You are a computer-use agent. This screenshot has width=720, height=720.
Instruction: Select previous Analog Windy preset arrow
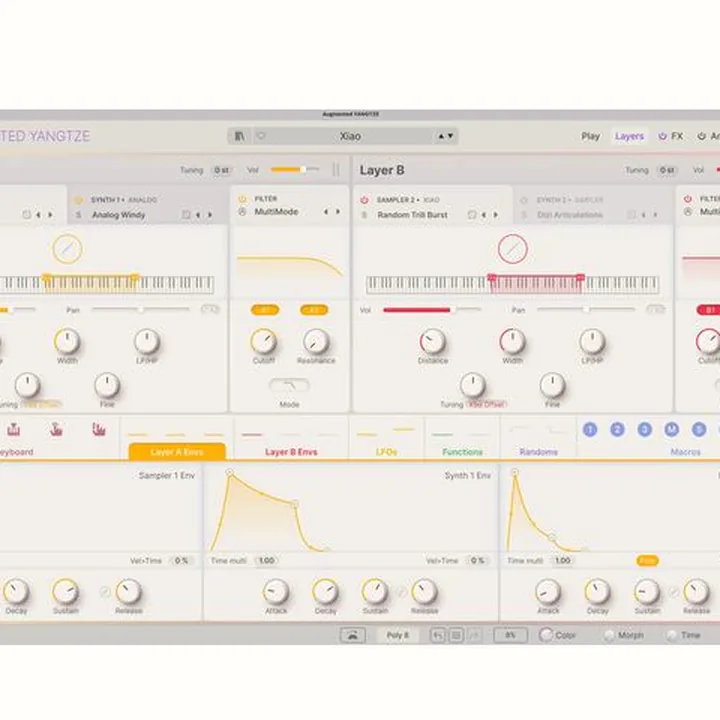pyautogui.click(x=198, y=215)
